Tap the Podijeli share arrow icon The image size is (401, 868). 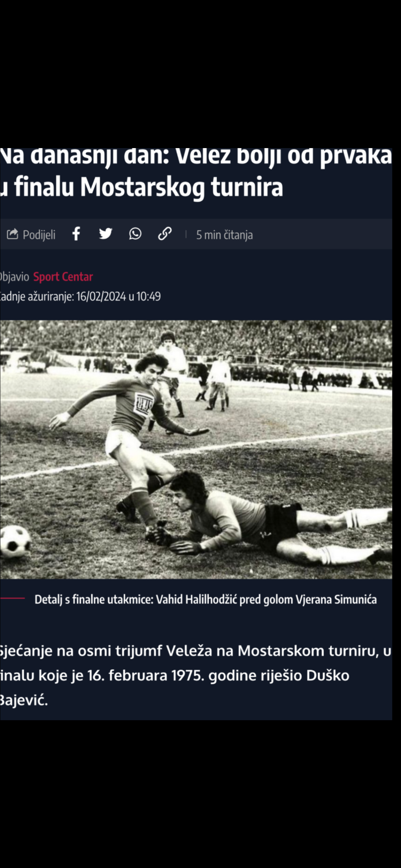[12, 234]
